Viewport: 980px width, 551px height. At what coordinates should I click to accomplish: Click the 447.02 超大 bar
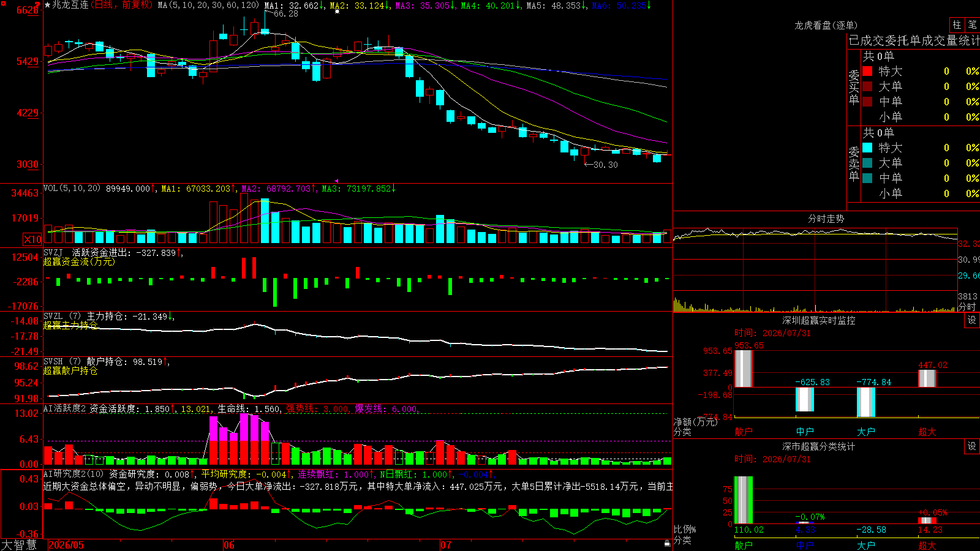[927, 378]
